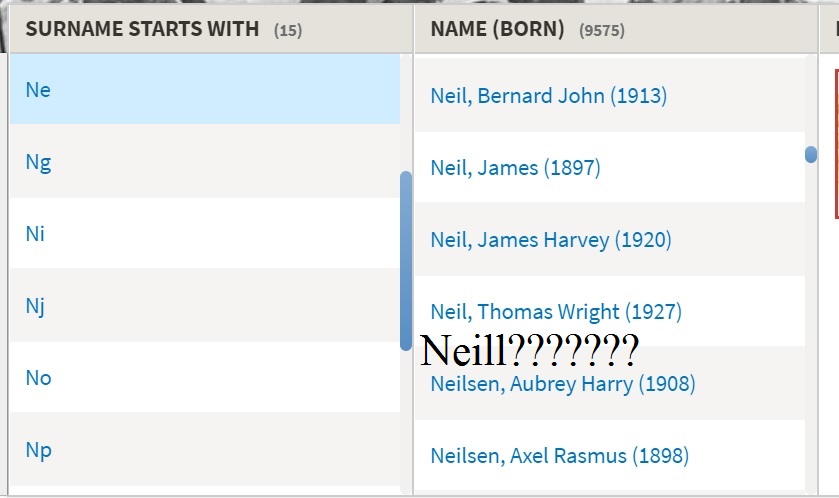Open Neil, James Harvey (1920) record
839x498 pixels.
coord(550,240)
